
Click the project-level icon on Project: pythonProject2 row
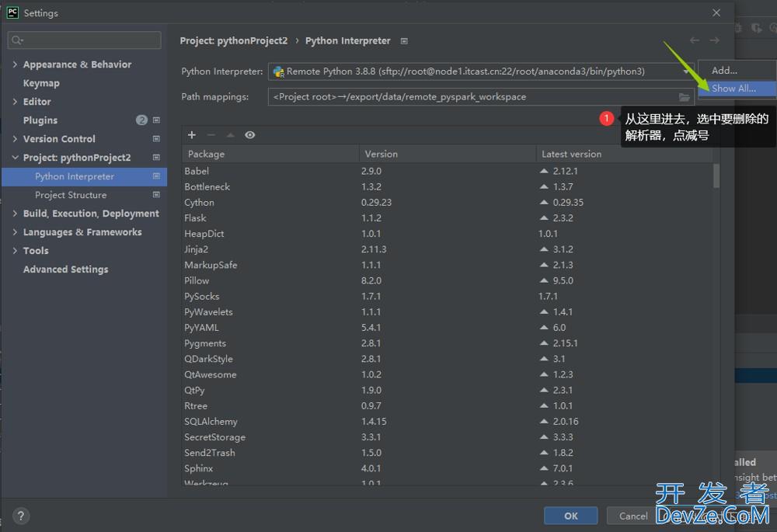157,158
